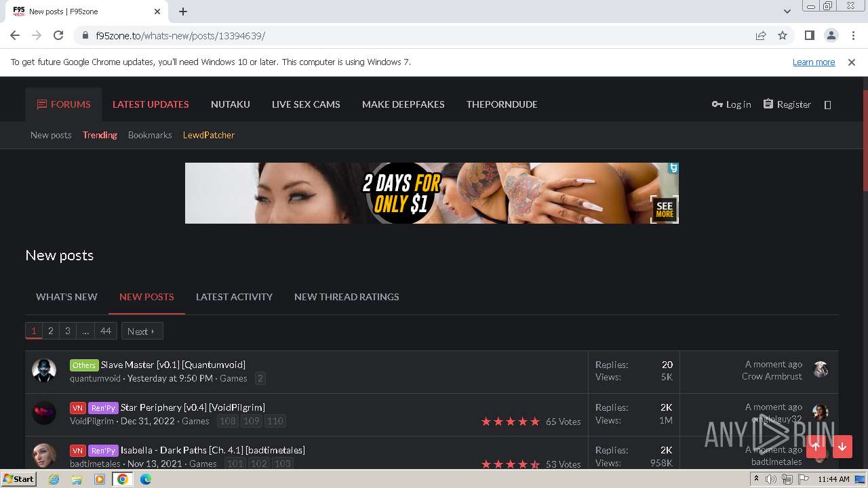Click the Others prefix tag
Viewport: 868px width, 488px height.
point(84,365)
